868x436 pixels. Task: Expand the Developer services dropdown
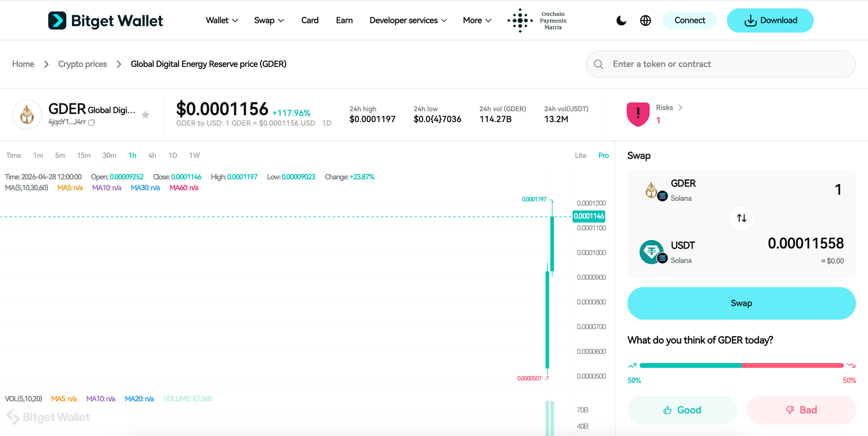(x=408, y=21)
